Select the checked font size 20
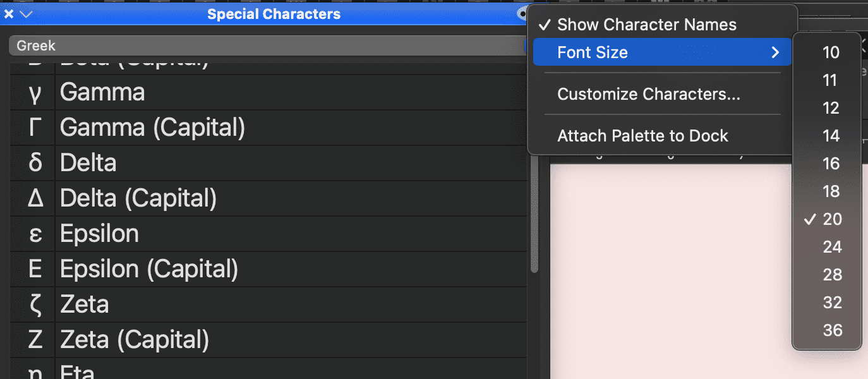Screen dimensions: 868x379 832,219
